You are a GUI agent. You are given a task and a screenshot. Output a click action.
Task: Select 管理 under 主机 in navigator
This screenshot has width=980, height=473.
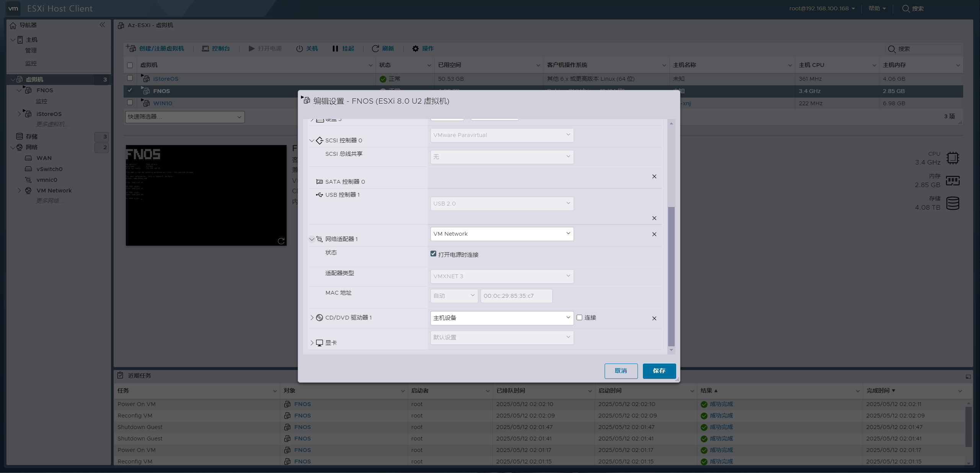[x=31, y=51]
